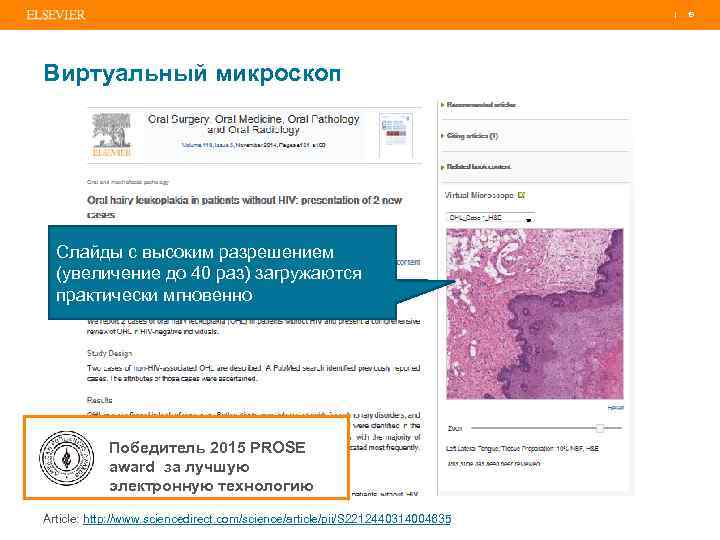Select the slide heading Виртуальный микроскоп
Viewport: 720px width, 540px height.
click(x=192, y=73)
